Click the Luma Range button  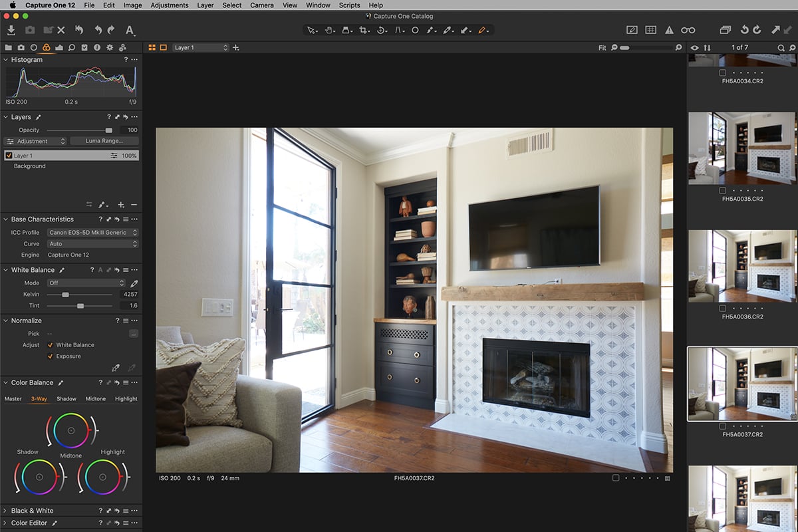coord(103,141)
